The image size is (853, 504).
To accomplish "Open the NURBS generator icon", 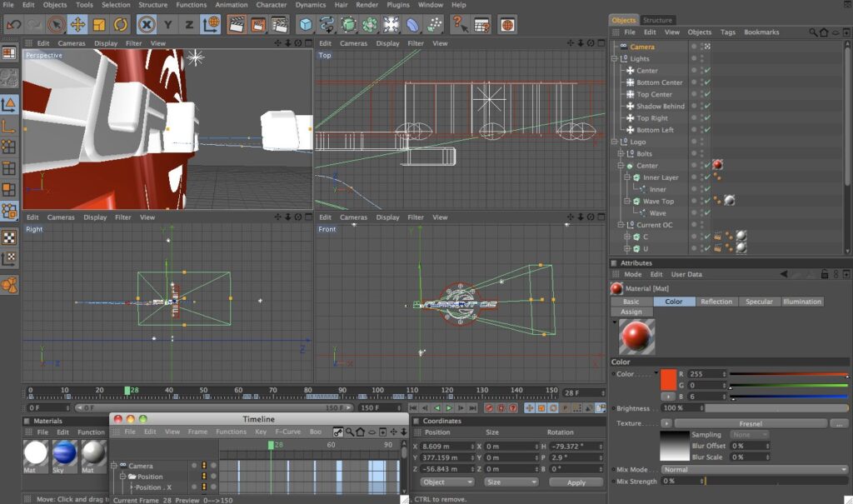I will pyautogui.click(x=349, y=24).
